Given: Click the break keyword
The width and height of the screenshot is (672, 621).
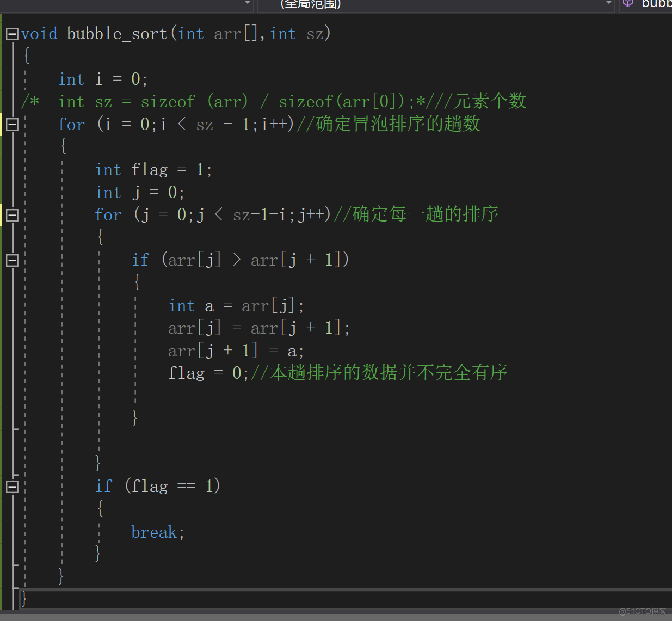Looking at the screenshot, I should [x=154, y=532].
